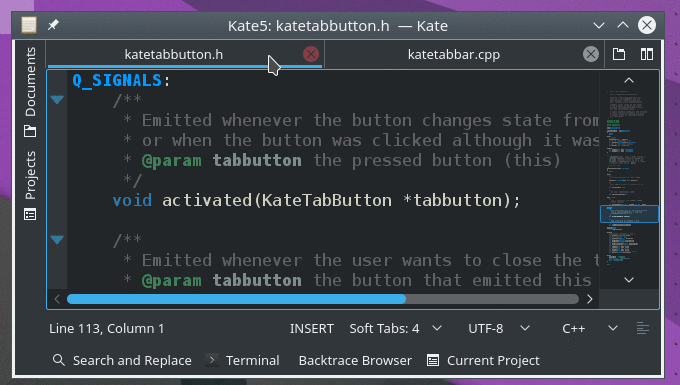Image resolution: width=680 pixels, height=385 pixels.
Task: Click the Documents folder icon in sidebar
Action: (30, 131)
